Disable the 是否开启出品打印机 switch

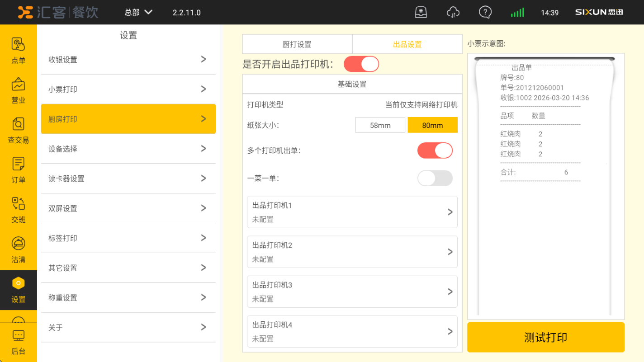point(361,64)
